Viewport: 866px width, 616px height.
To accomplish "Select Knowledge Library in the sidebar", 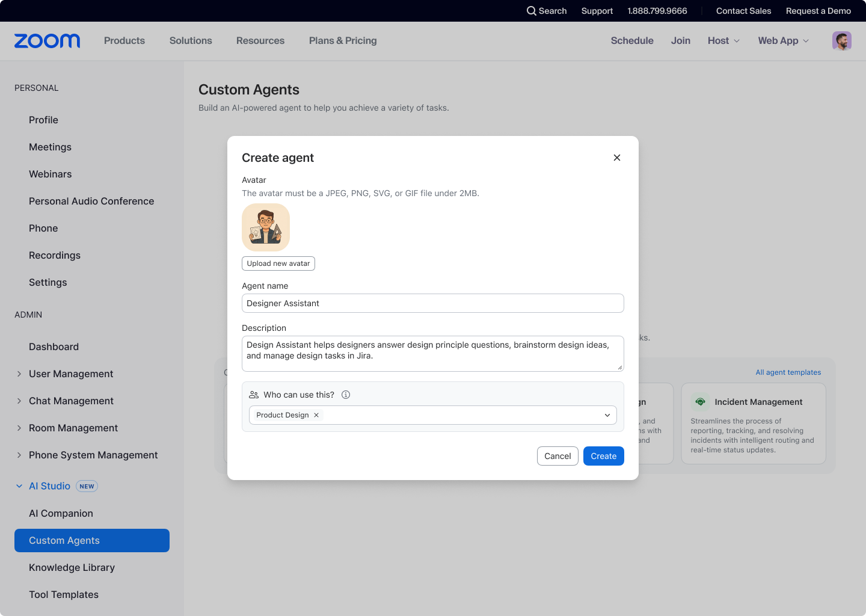I will click(x=72, y=567).
